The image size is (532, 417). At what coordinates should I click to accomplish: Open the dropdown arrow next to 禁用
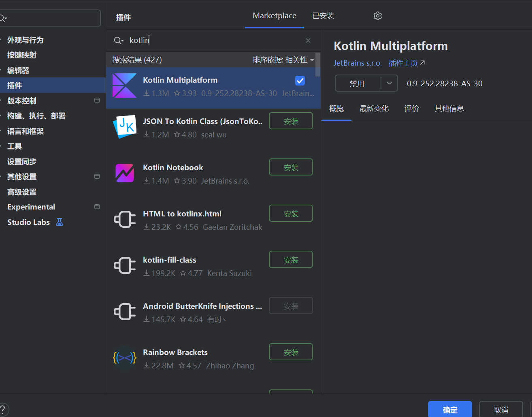point(389,83)
